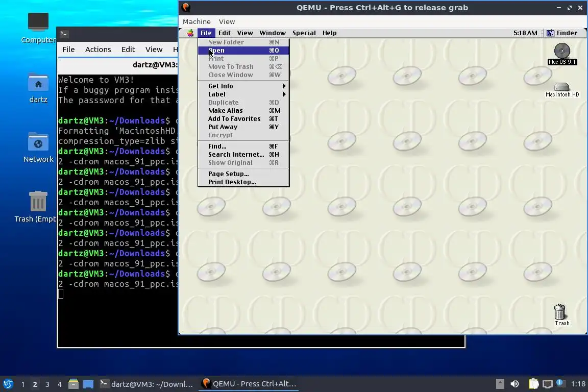The height and width of the screenshot is (392, 588).
Task: Choose Search Internet...
Action: coord(243,155)
